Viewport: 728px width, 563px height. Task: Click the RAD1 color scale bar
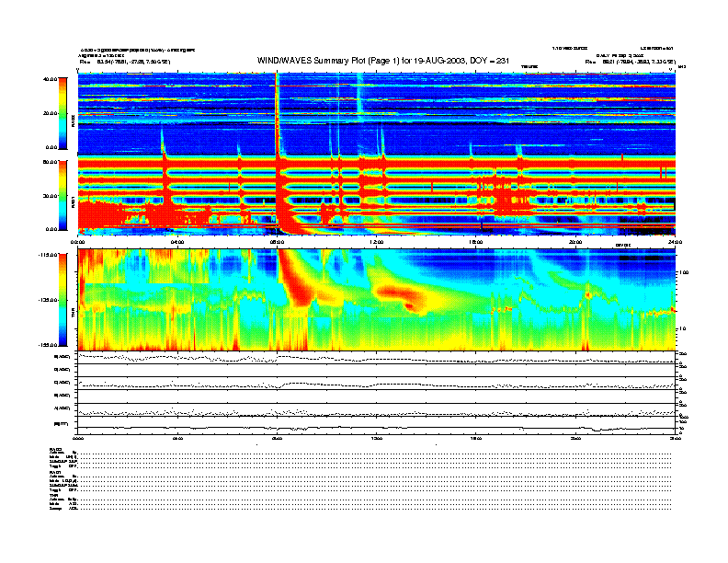point(63,196)
